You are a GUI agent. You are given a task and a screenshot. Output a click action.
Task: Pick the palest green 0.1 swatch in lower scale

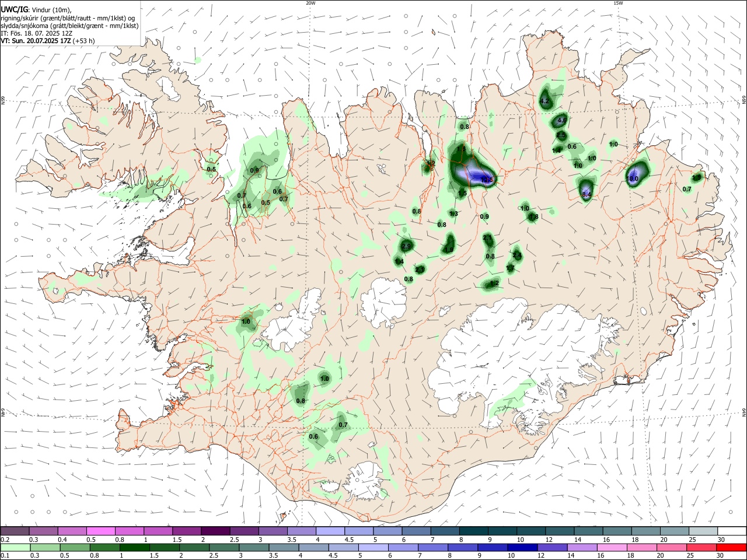pos(15,547)
